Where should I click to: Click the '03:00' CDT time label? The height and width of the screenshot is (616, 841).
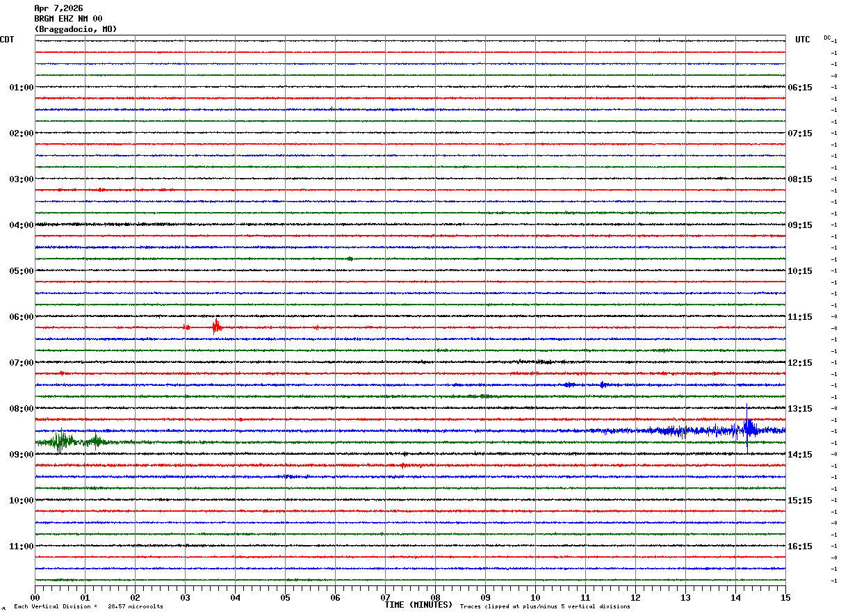22,179
